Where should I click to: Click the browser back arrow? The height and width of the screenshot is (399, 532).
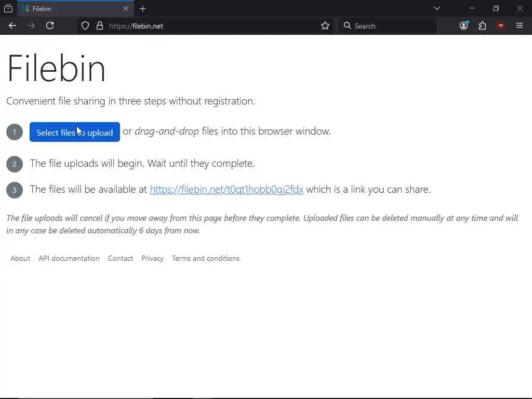click(x=12, y=26)
